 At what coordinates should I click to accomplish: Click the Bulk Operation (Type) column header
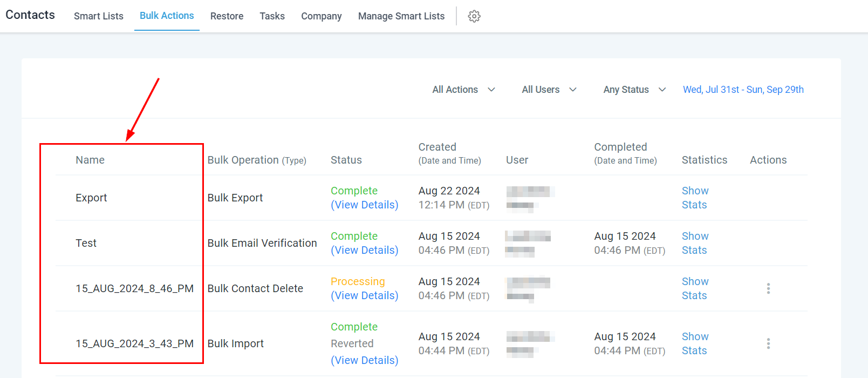click(257, 160)
